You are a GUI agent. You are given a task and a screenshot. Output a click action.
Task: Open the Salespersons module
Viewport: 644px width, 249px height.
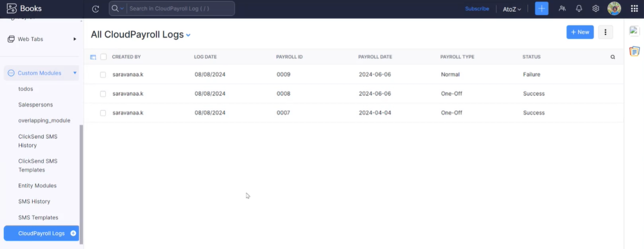point(35,104)
